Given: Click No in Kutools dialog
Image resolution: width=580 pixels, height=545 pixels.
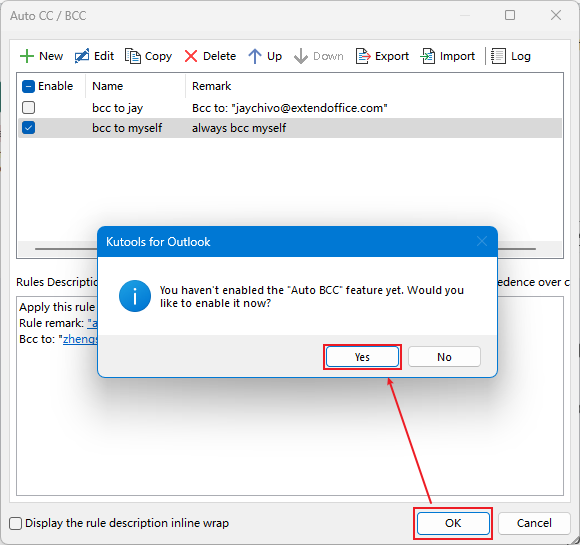Looking at the screenshot, I should pyautogui.click(x=444, y=357).
